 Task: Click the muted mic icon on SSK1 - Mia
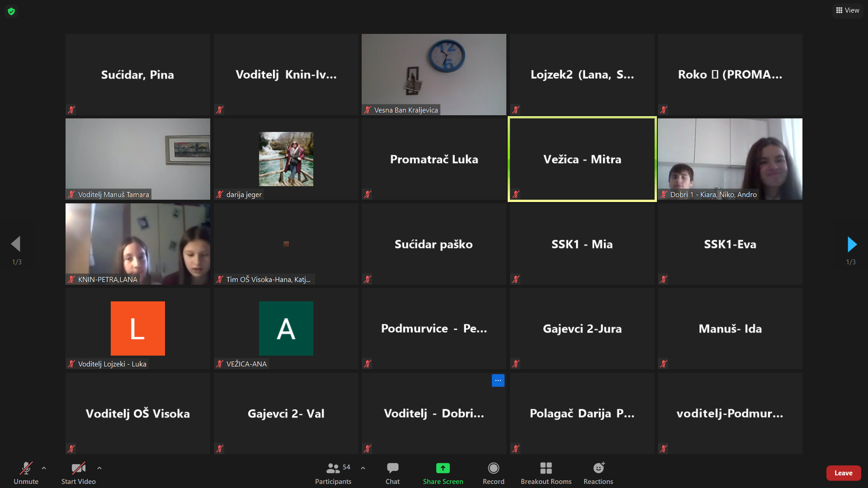click(516, 279)
